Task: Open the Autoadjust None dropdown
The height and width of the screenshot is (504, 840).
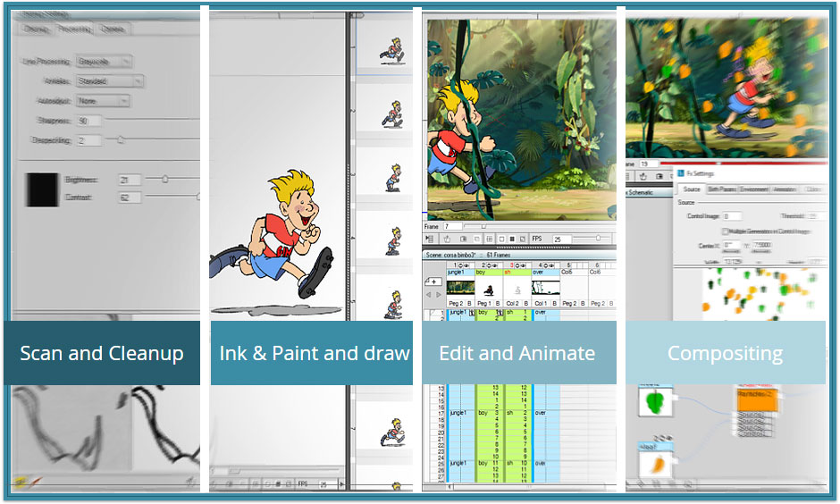Action: 103,101
